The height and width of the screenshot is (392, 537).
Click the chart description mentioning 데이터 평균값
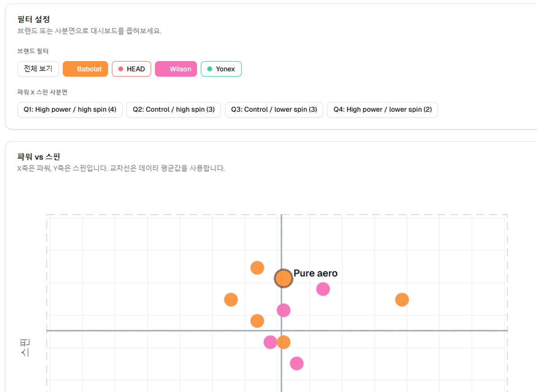(x=121, y=169)
